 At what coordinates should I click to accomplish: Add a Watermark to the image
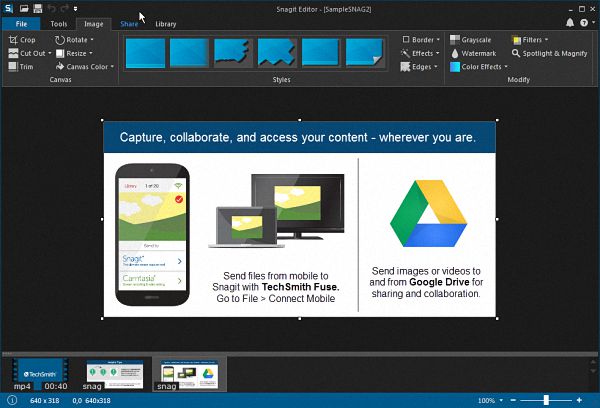476,53
